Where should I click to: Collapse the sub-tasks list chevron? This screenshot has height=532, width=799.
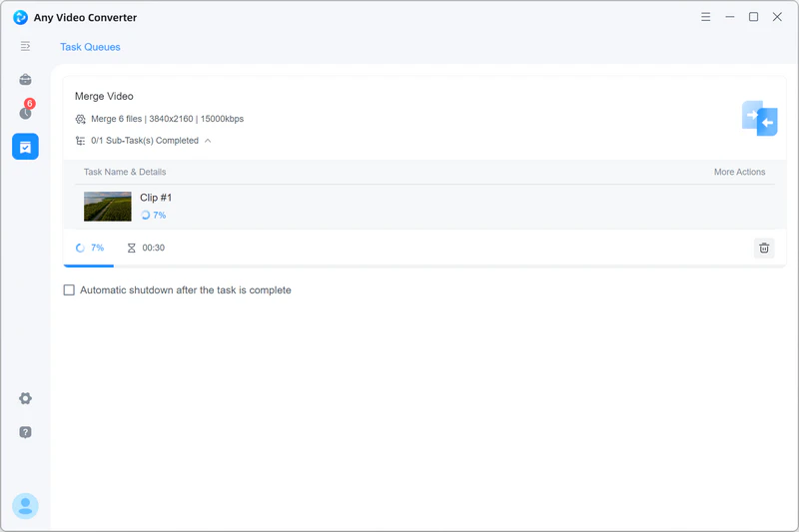click(208, 141)
